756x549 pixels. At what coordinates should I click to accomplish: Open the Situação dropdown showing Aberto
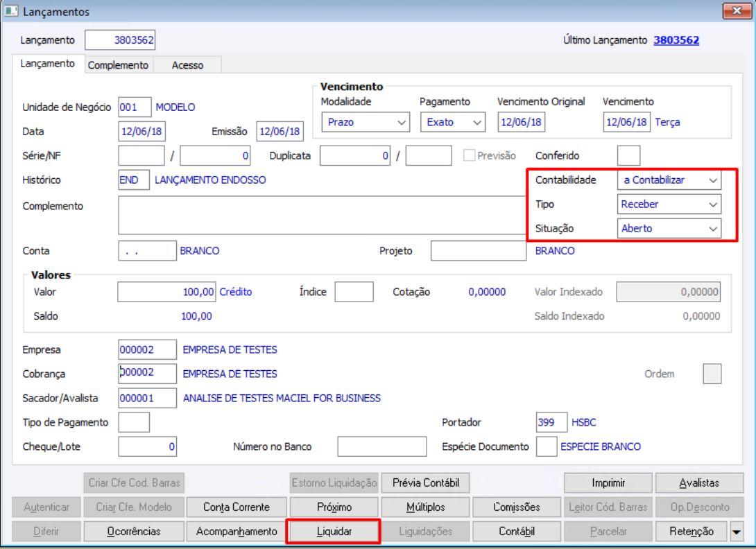click(x=669, y=229)
